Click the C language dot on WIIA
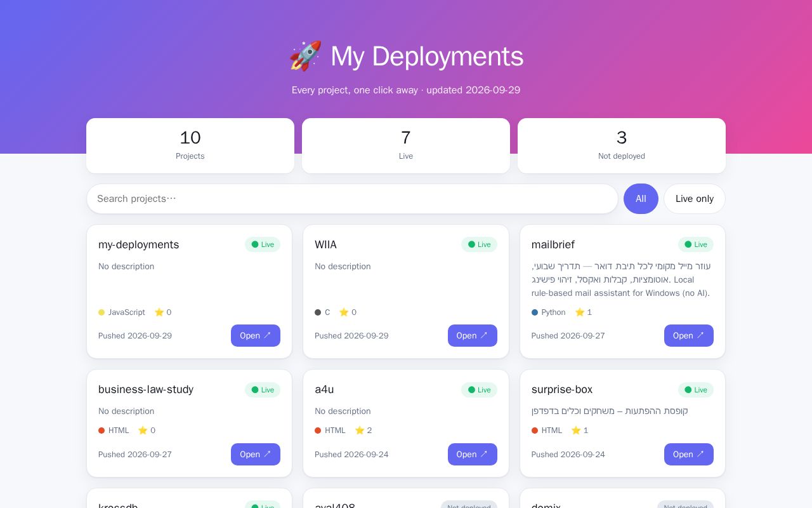This screenshot has height=508, width=812. coord(318,312)
